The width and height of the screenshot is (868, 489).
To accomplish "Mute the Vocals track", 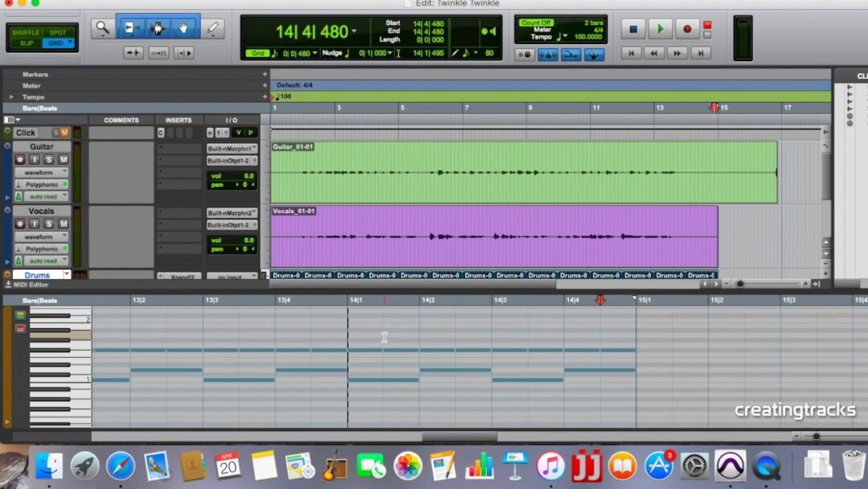I will 63,224.
